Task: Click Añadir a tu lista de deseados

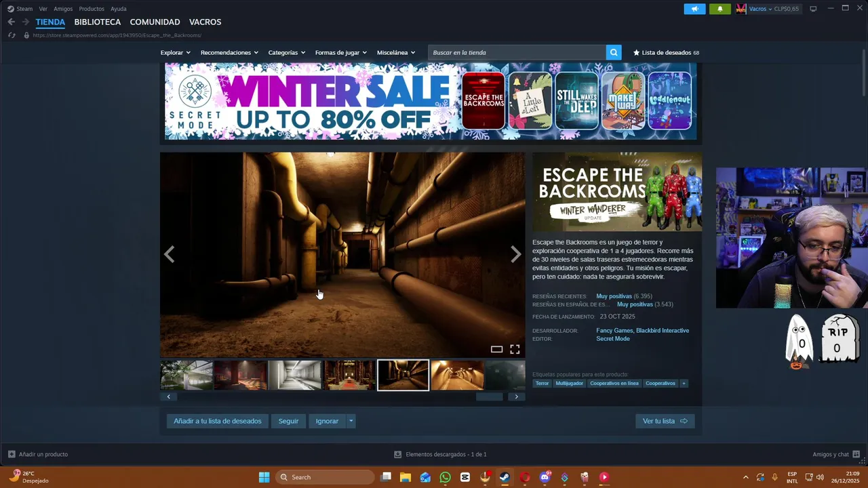Action: pyautogui.click(x=218, y=421)
